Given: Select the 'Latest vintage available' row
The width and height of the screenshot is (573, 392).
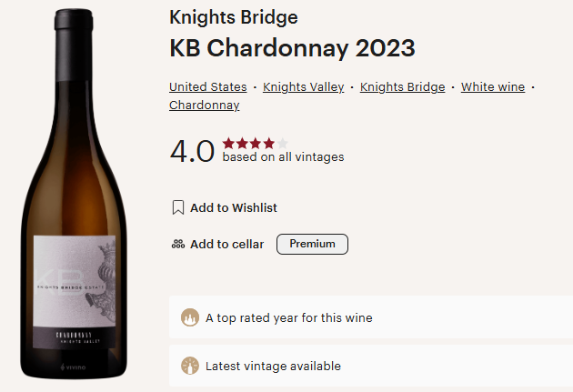Looking at the screenshot, I should pyautogui.click(x=273, y=367).
